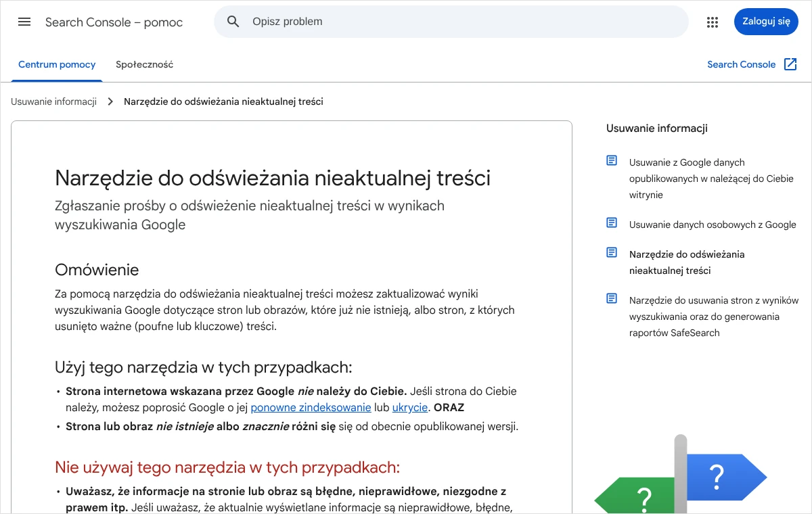Image resolution: width=812 pixels, height=514 pixels.
Task: Open the Usuwanie informacji breadcrumb
Action: (54, 101)
